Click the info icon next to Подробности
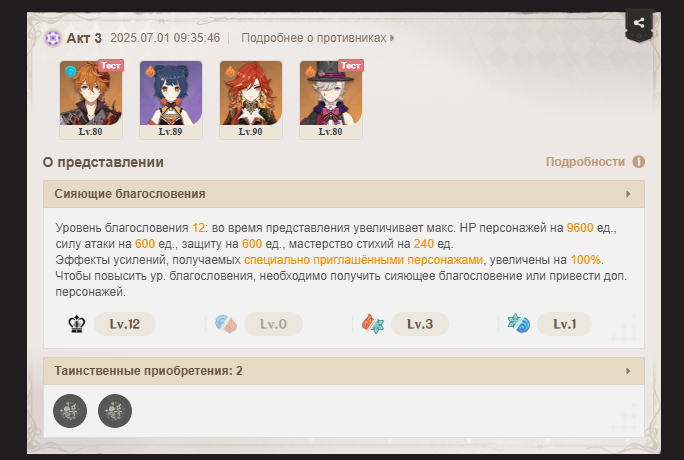 (x=639, y=162)
